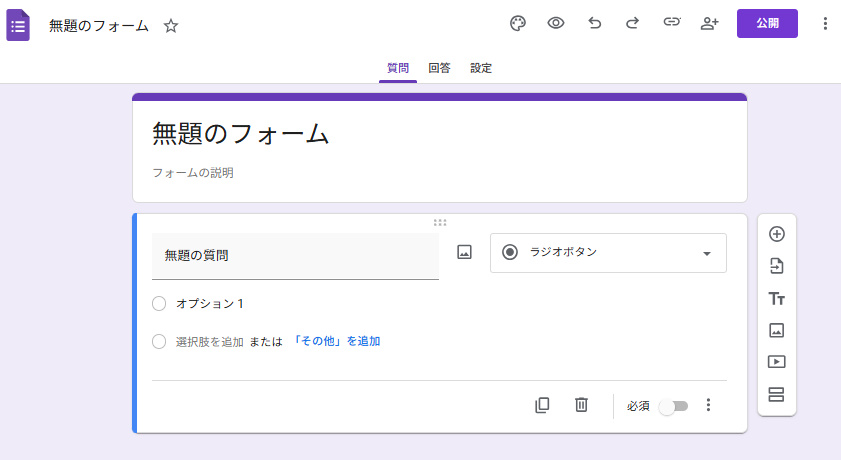Open the ラジオボタン question type dropdown
The image size is (841, 460).
(608, 253)
